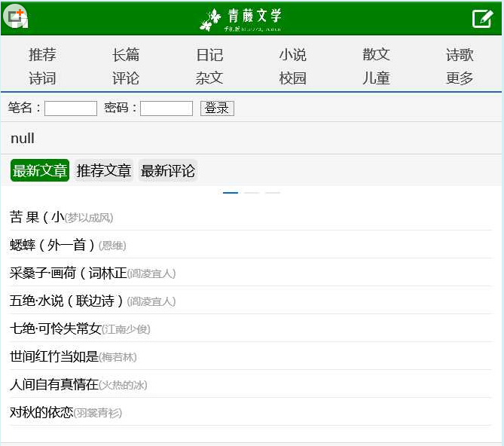The width and height of the screenshot is (504, 446).
Task: Select the third slide indicator dash
Action: 273,193
